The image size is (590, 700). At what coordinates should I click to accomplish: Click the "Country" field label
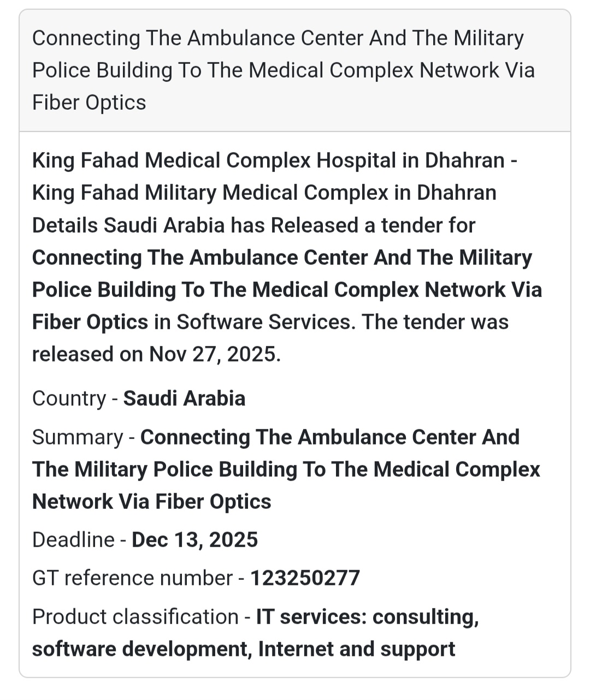pos(69,399)
